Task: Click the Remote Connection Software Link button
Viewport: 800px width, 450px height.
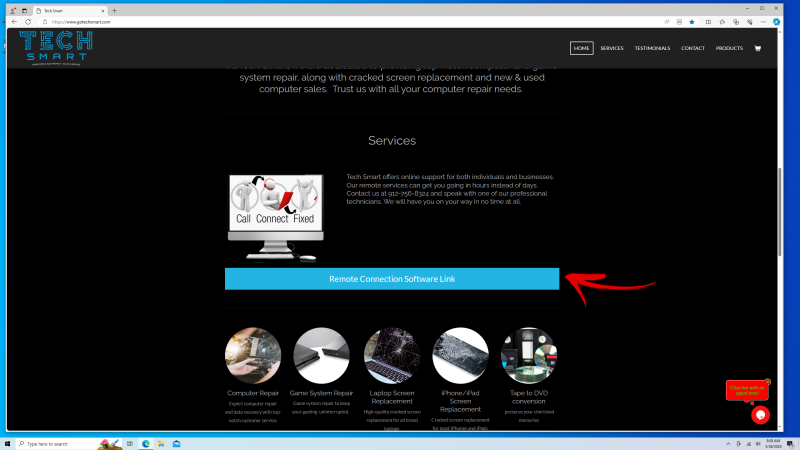Action: coord(392,279)
